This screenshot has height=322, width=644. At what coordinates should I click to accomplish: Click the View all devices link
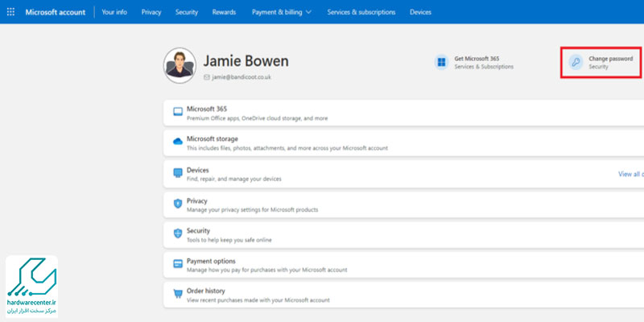(x=631, y=174)
